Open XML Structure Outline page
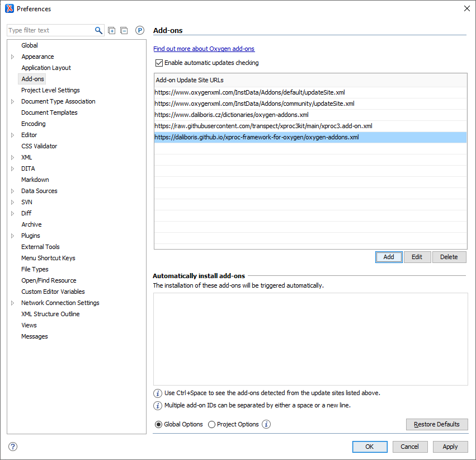This screenshot has width=476, height=460. (x=50, y=314)
